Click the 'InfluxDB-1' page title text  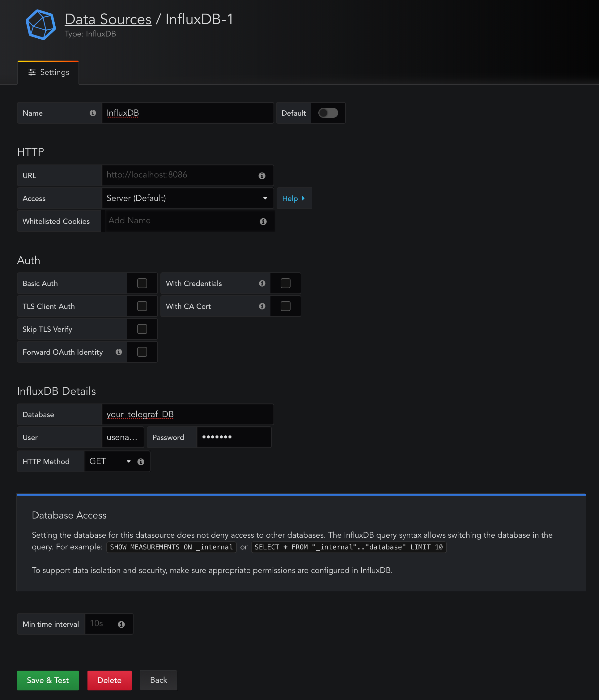click(199, 19)
